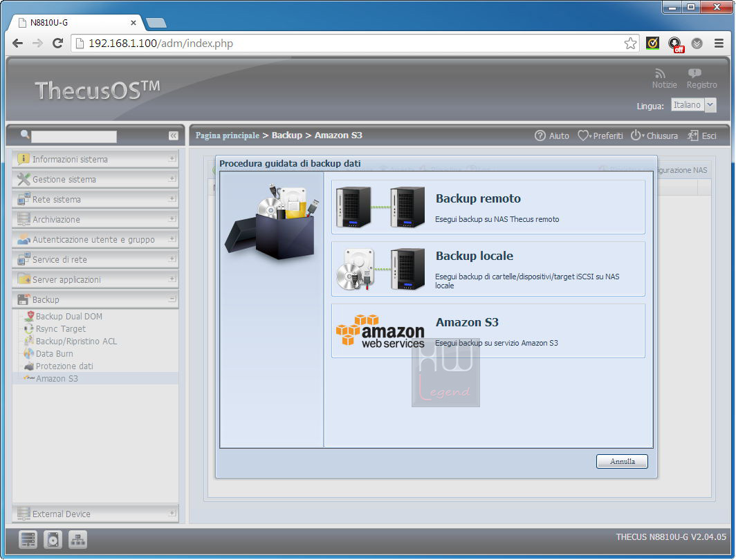Reload the page in Chrome

click(57, 43)
